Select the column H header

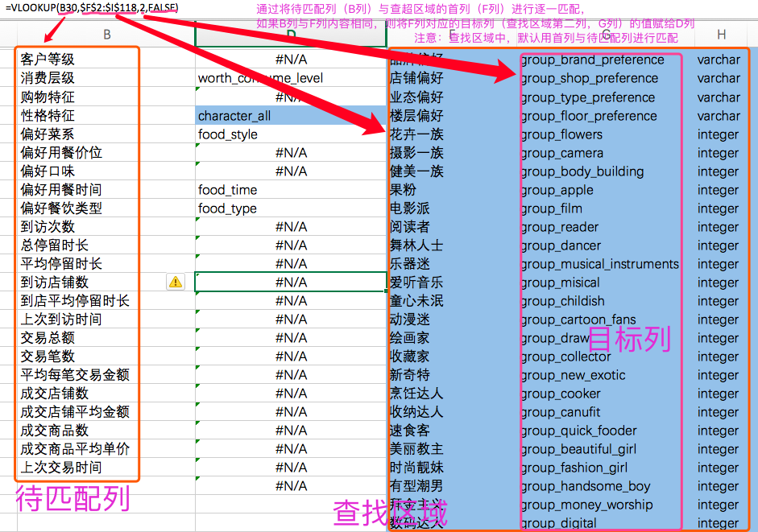(x=721, y=35)
